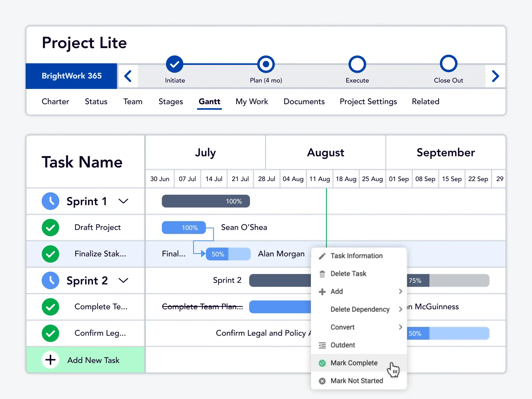
Task: Switch to the My Work tab
Action: point(252,101)
